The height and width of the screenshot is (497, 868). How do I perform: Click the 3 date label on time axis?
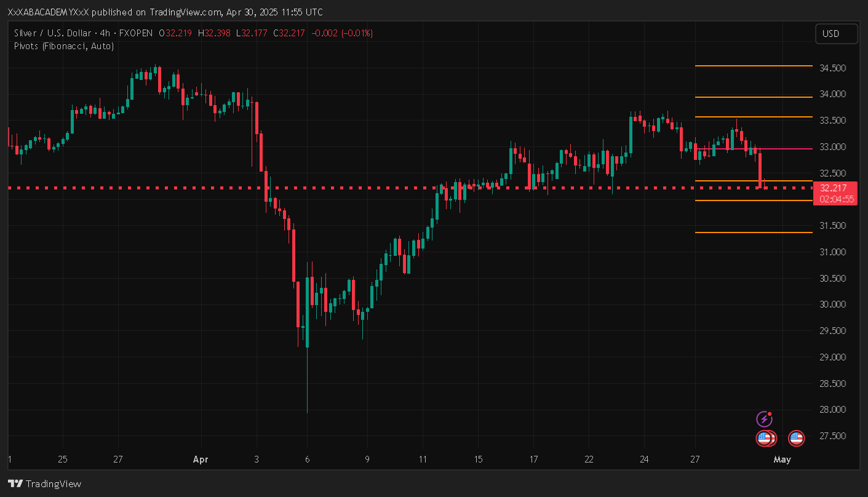tap(257, 459)
